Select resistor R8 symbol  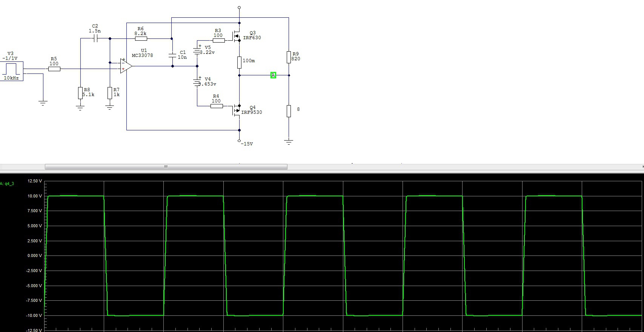[x=80, y=93]
